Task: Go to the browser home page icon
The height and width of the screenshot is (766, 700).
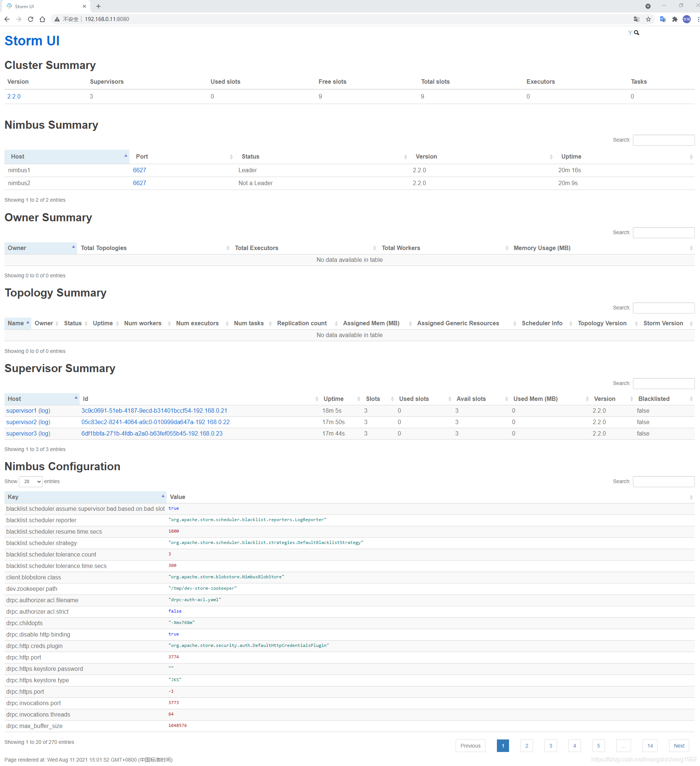Action: (x=42, y=19)
